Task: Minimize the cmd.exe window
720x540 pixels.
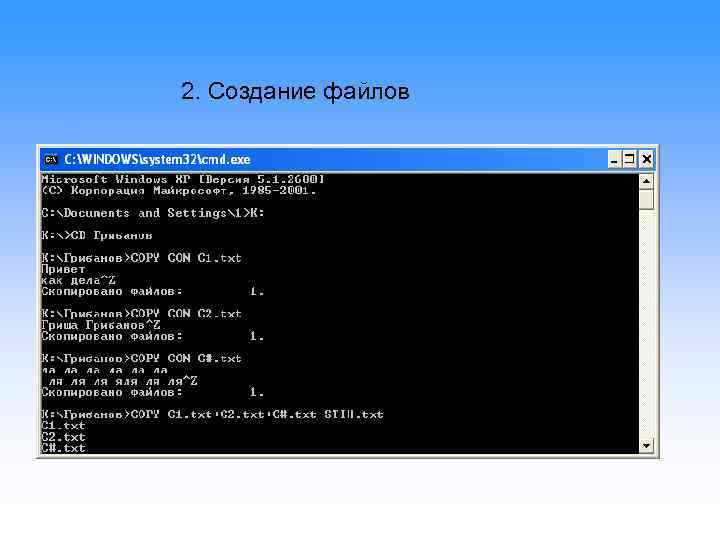Action: 614,159
